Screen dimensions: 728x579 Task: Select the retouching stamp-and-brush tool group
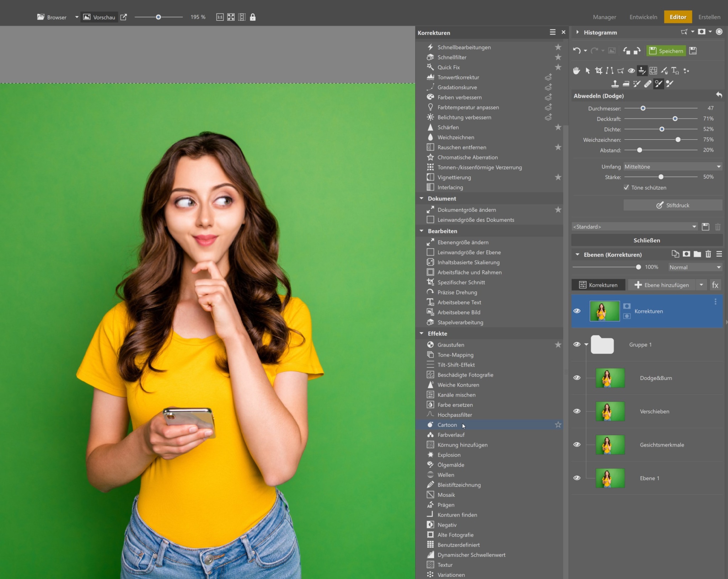642,71
